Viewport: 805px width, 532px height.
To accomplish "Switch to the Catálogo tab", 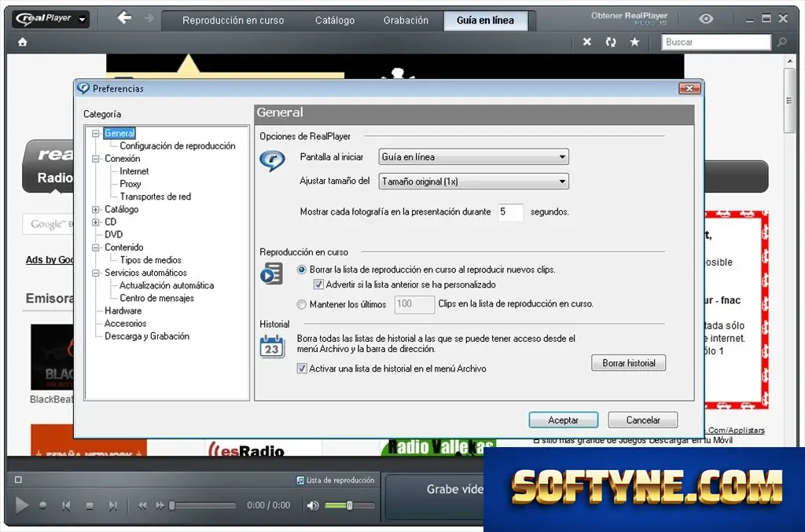I will 335,20.
